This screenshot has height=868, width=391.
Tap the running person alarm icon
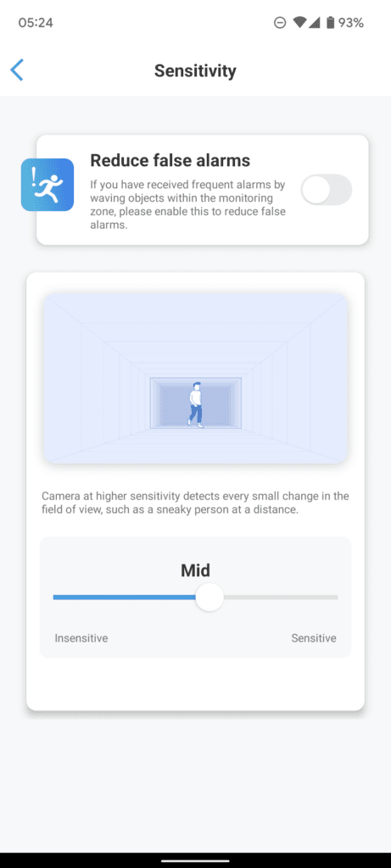coord(47,185)
